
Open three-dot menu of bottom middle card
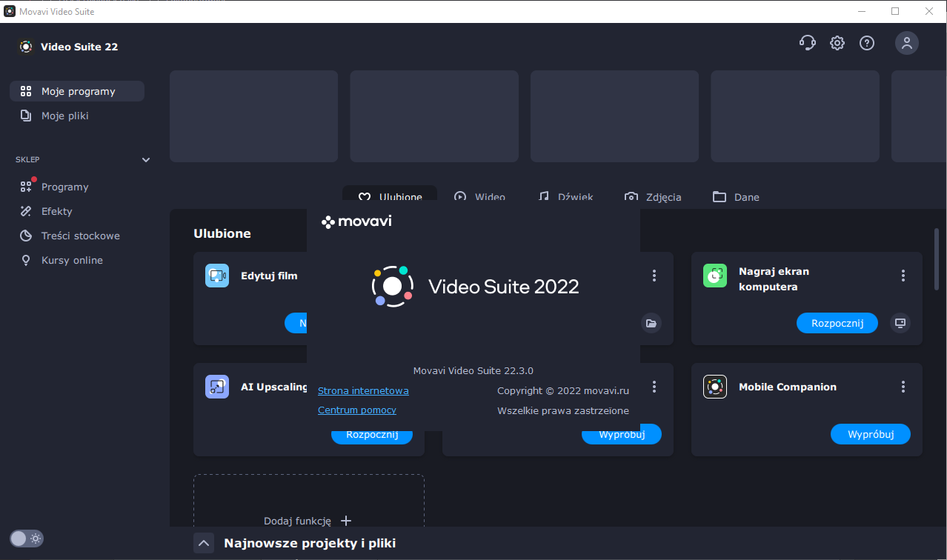click(x=654, y=387)
